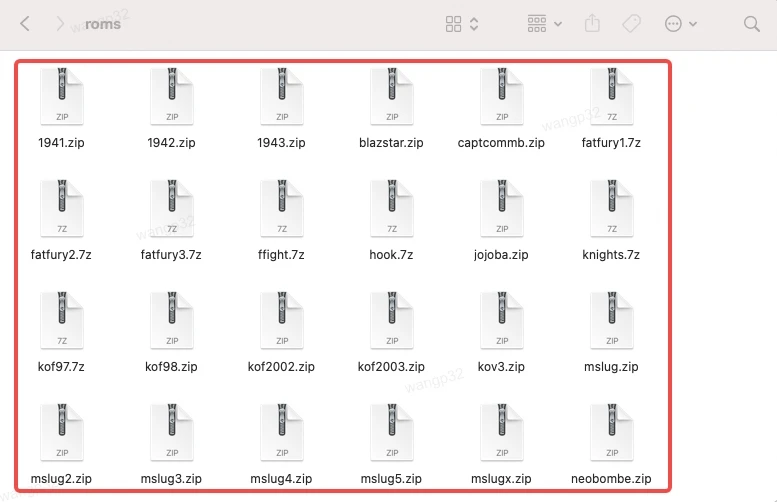Select the mslug.zip archive icon
This screenshot has width=777, height=502.
click(612, 320)
